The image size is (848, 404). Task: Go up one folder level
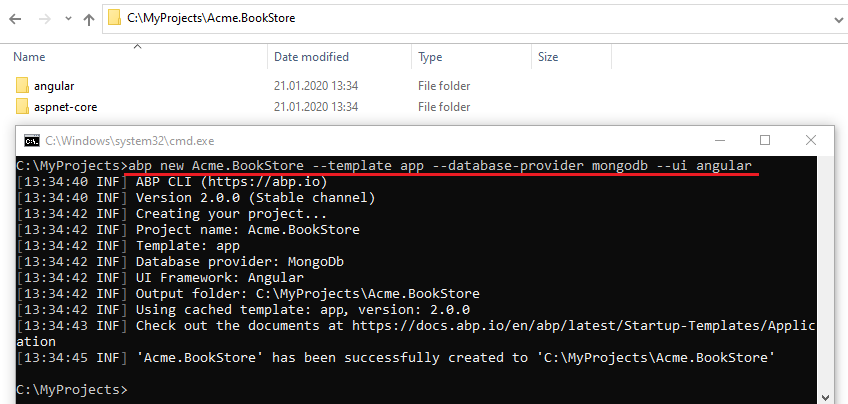89,18
